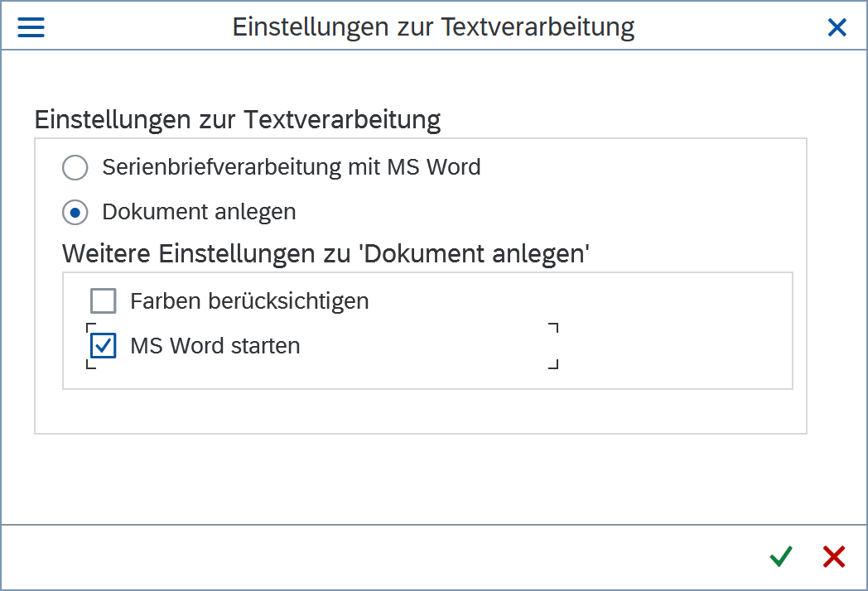Enable the Farben berücksichtigen checkbox
The image size is (868, 591).
(104, 301)
